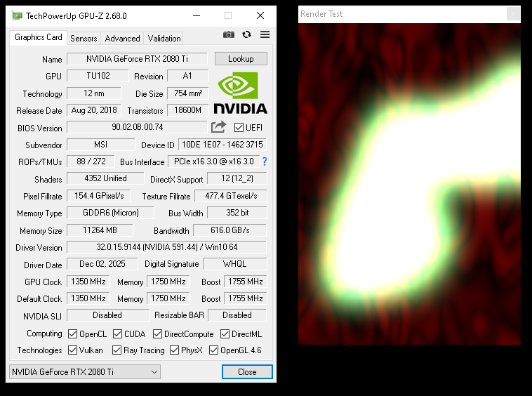The height and width of the screenshot is (396, 532).
Task: Click the Shaders field 4352 Unified
Action: coord(105,178)
